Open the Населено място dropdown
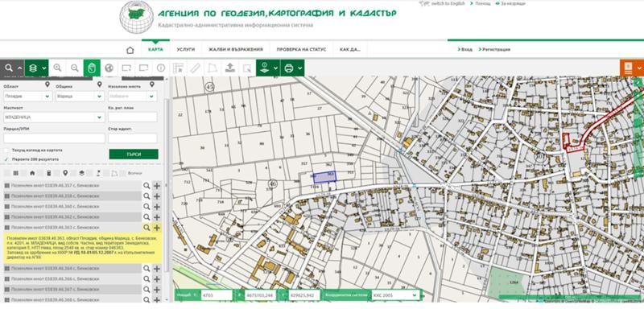This screenshot has height=309, width=644. click(x=132, y=96)
